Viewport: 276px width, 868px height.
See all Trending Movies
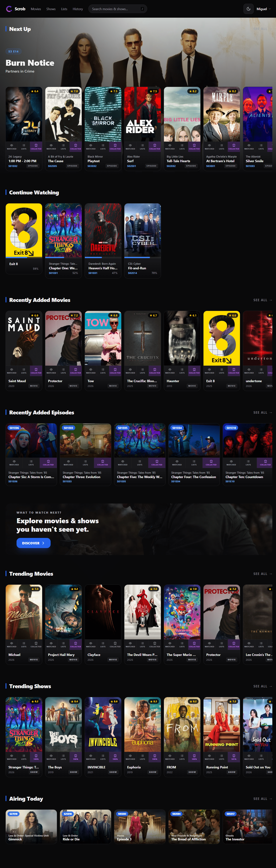pyautogui.click(x=263, y=573)
